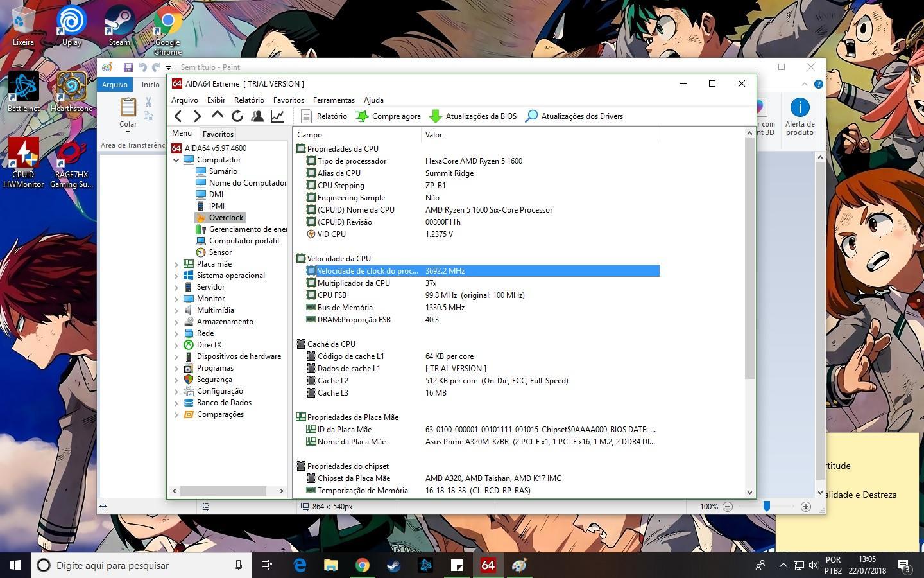924x578 pixels.
Task: Select the Segurança tree item
Action: (x=214, y=380)
